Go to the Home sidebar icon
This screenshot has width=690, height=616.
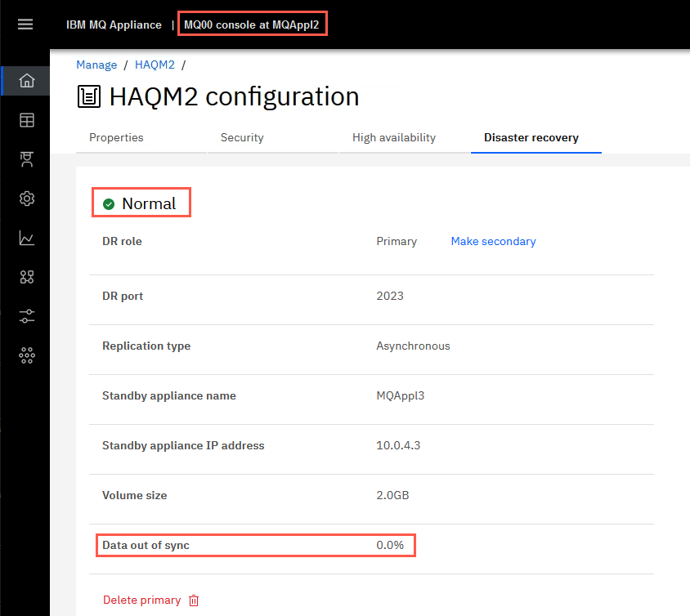click(x=26, y=80)
